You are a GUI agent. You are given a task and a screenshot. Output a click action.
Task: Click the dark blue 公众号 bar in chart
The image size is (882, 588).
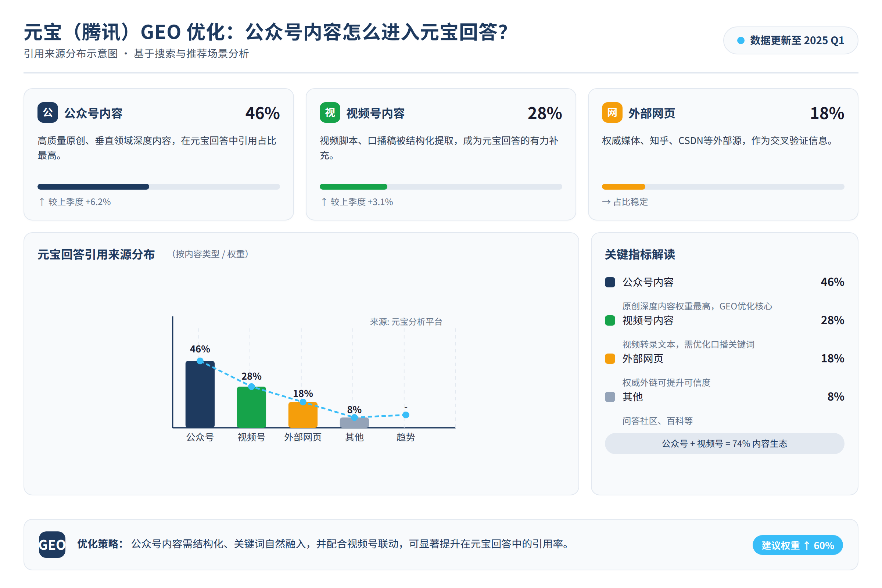coord(200,394)
